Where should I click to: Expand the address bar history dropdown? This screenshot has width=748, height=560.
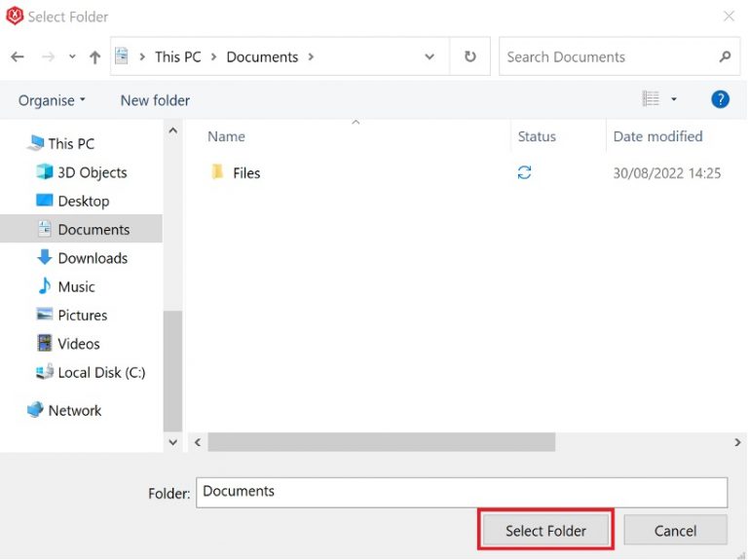(x=430, y=57)
